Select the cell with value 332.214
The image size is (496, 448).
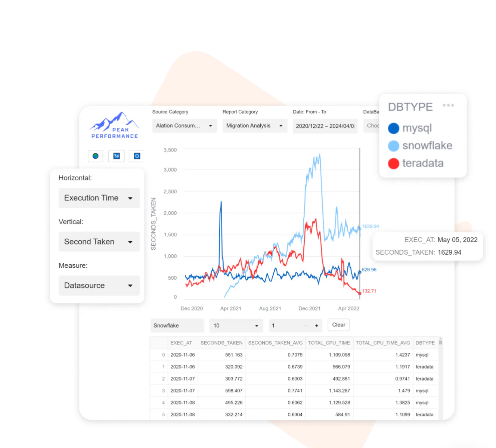click(x=222, y=415)
